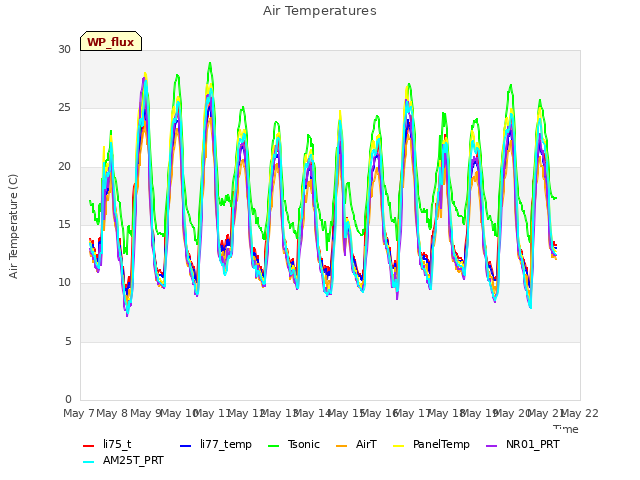
Task: Click the WP_flux annotation label
Action: coord(111,41)
